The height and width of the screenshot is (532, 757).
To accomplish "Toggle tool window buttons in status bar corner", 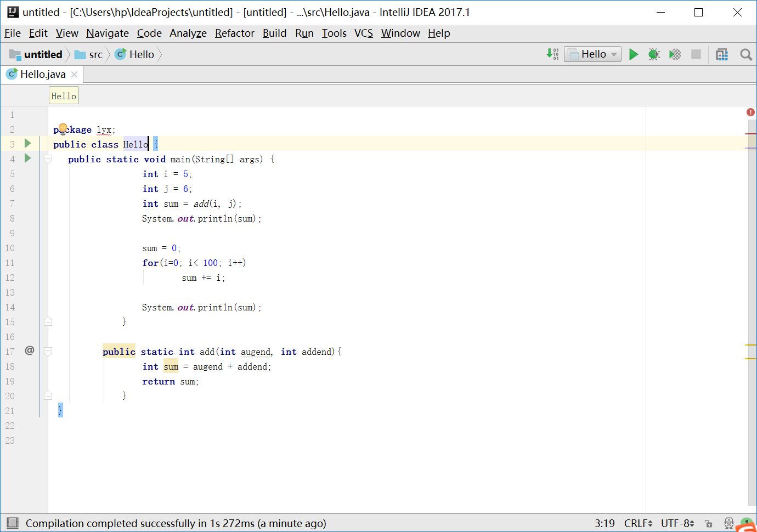I will tap(13, 523).
